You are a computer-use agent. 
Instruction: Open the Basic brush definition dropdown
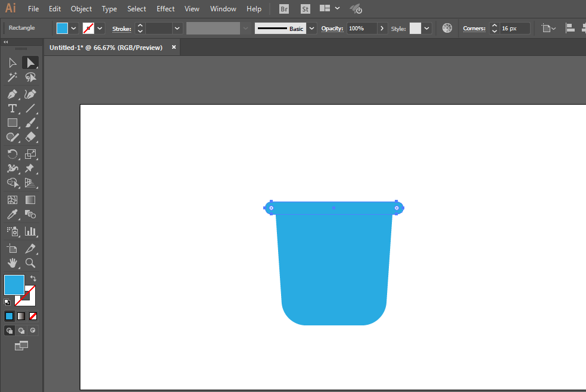point(311,28)
